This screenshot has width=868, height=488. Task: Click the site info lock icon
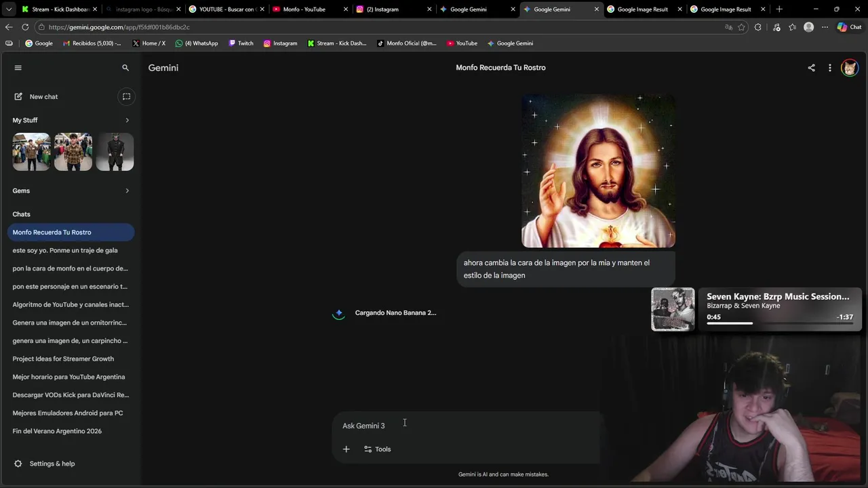point(41,27)
